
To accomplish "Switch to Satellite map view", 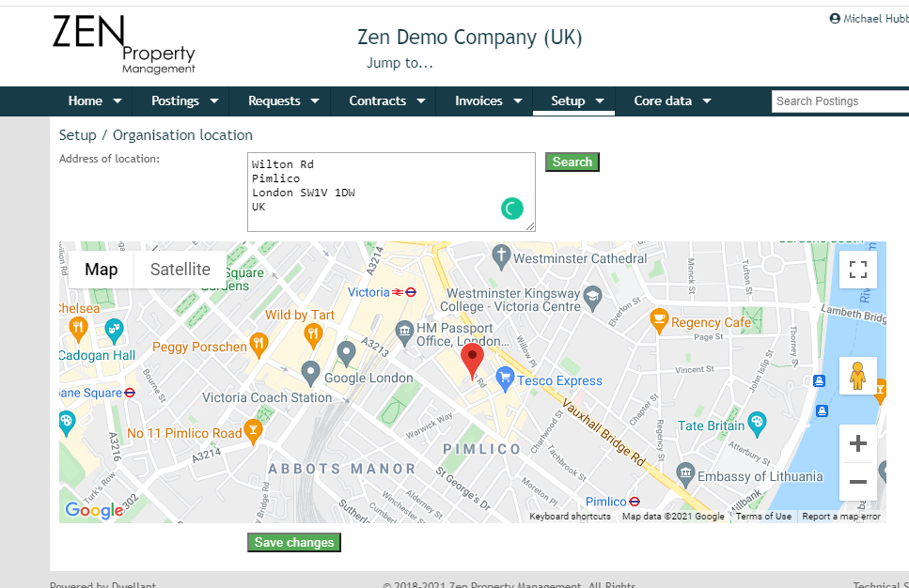I will [x=180, y=270].
